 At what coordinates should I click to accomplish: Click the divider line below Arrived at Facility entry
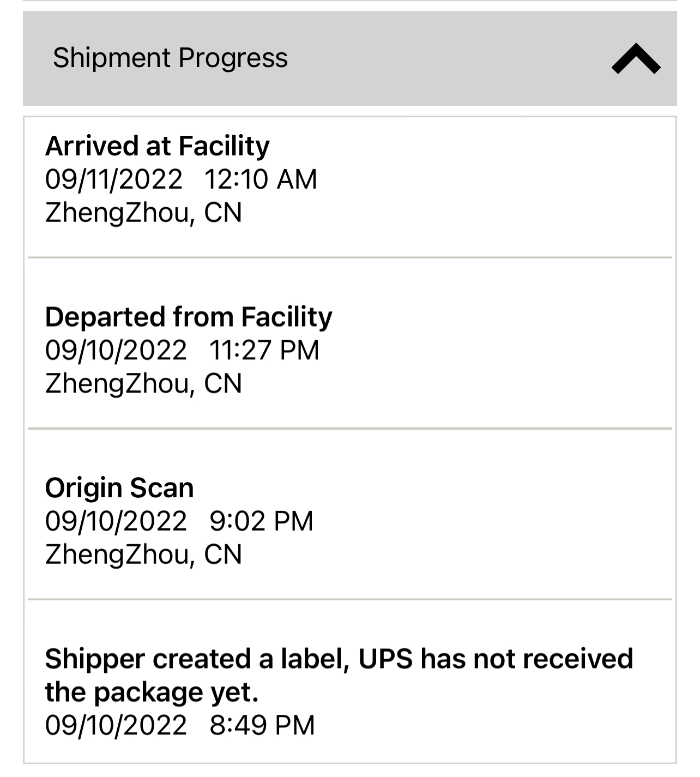click(x=349, y=257)
